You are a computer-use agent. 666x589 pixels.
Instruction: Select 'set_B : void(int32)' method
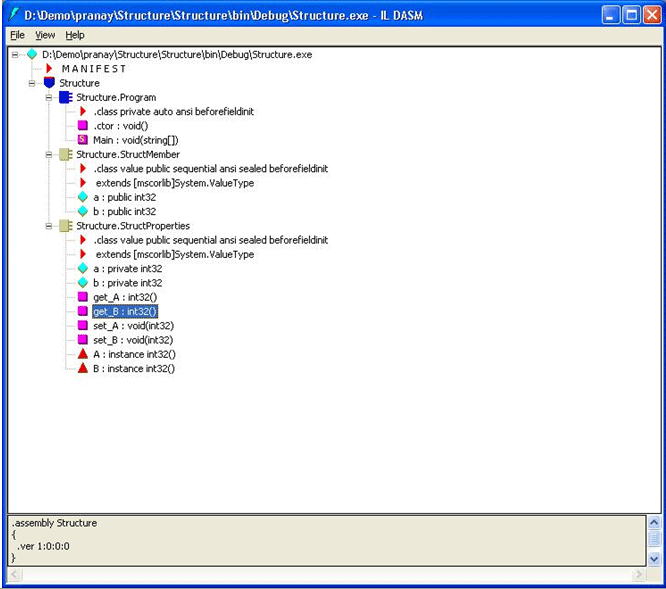(x=133, y=340)
